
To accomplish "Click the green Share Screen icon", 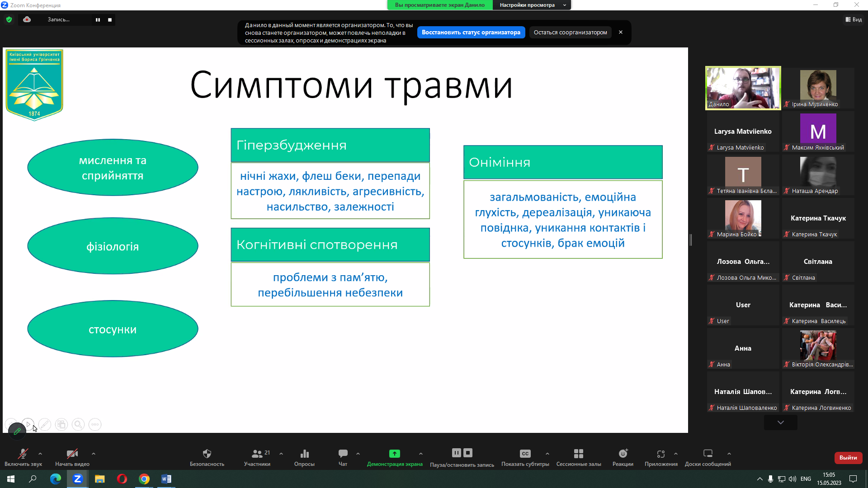I will click(x=395, y=454).
